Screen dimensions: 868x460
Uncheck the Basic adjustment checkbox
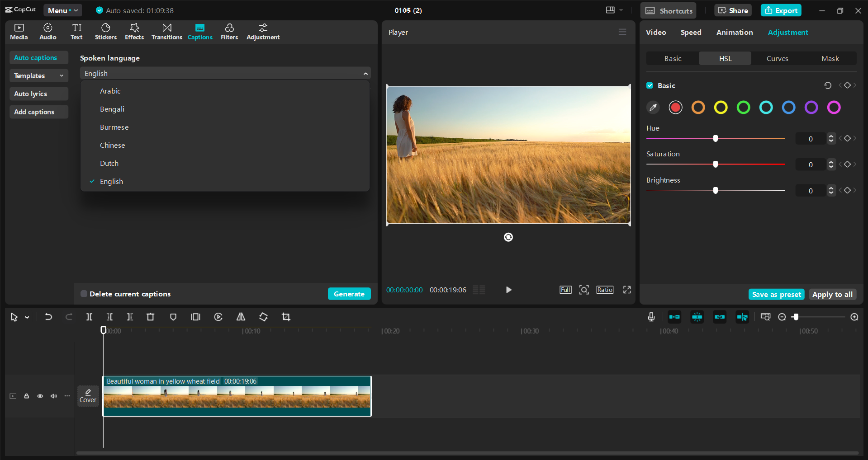[x=650, y=85]
